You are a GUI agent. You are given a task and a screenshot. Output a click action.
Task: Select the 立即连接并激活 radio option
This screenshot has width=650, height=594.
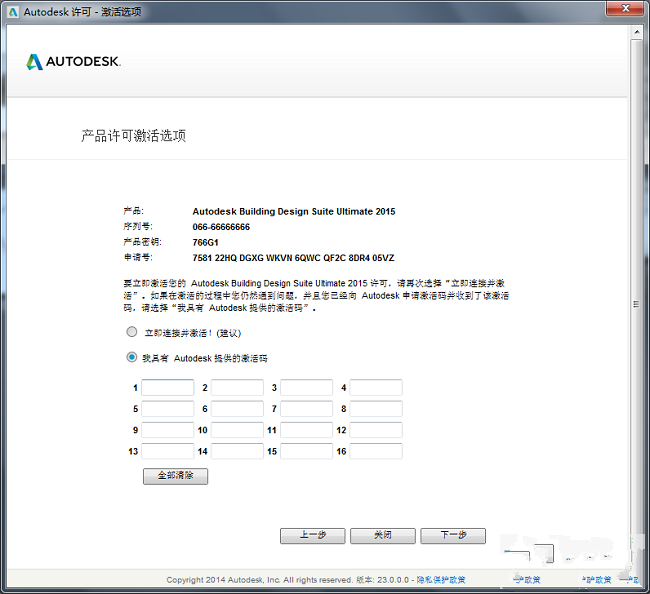click(132, 332)
